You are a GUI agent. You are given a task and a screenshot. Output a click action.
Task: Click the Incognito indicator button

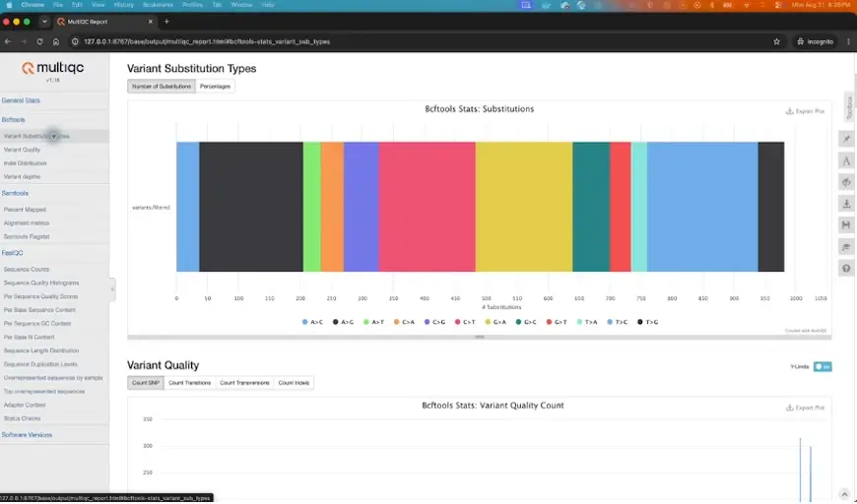coord(815,41)
